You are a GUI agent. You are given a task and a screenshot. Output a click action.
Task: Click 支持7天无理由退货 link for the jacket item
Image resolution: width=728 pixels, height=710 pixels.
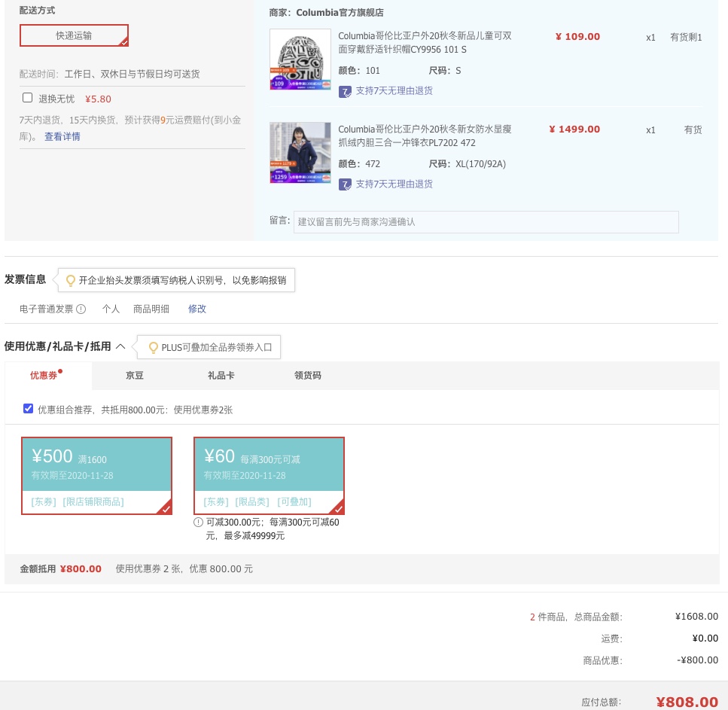[394, 184]
